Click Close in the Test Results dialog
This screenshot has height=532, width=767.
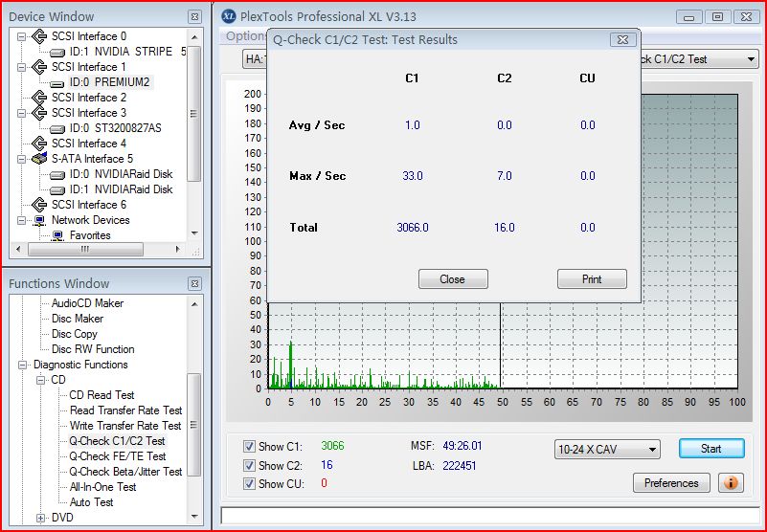click(x=453, y=279)
